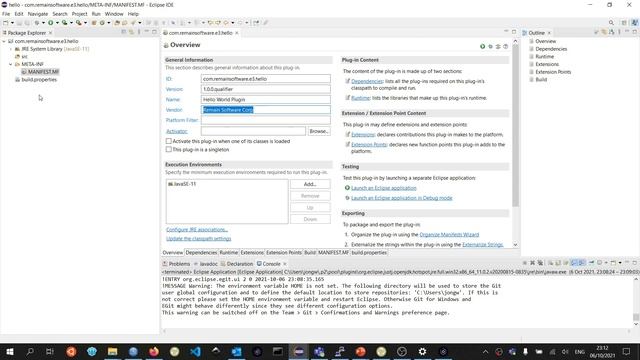
Task: Collapse the META-INF folder
Action: pyautogui.click(x=11, y=64)
